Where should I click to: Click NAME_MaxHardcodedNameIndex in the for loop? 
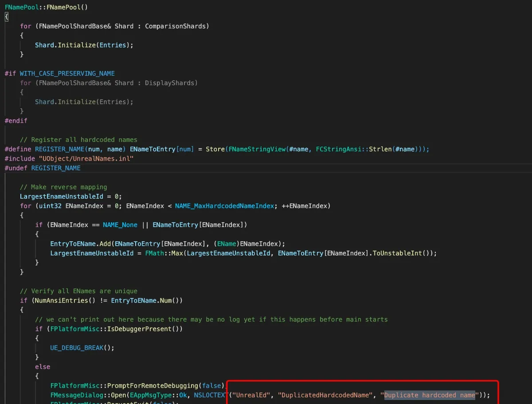224,206
